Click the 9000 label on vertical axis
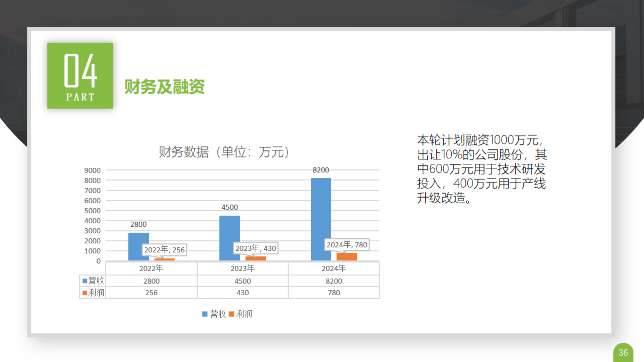Screen dimensions: 644x362 (92, 170)
